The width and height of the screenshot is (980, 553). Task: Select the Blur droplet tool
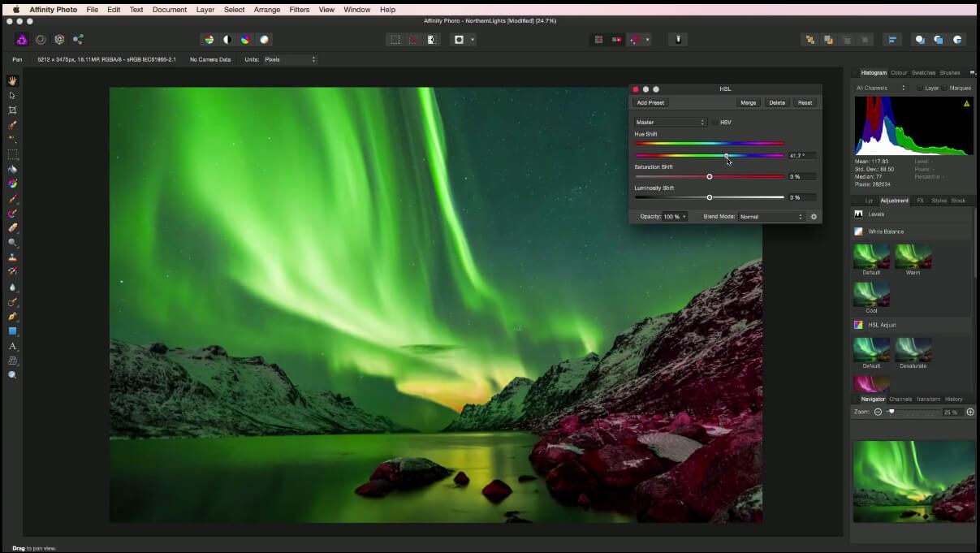(12, 287)
